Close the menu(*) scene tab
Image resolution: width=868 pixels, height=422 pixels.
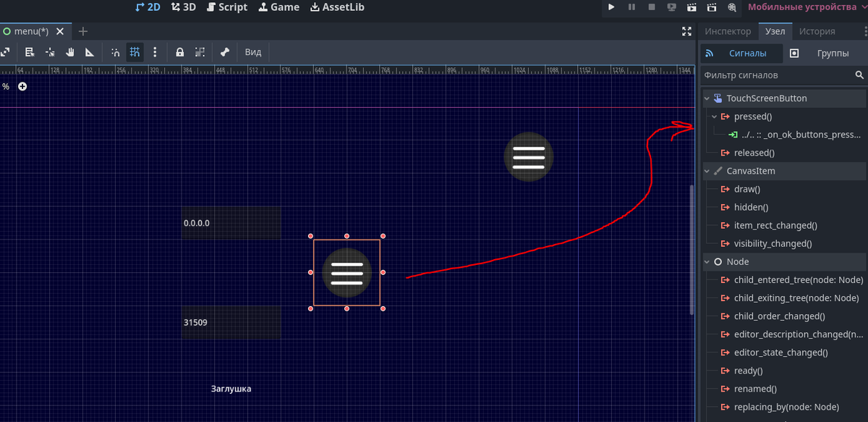(60, 31)
